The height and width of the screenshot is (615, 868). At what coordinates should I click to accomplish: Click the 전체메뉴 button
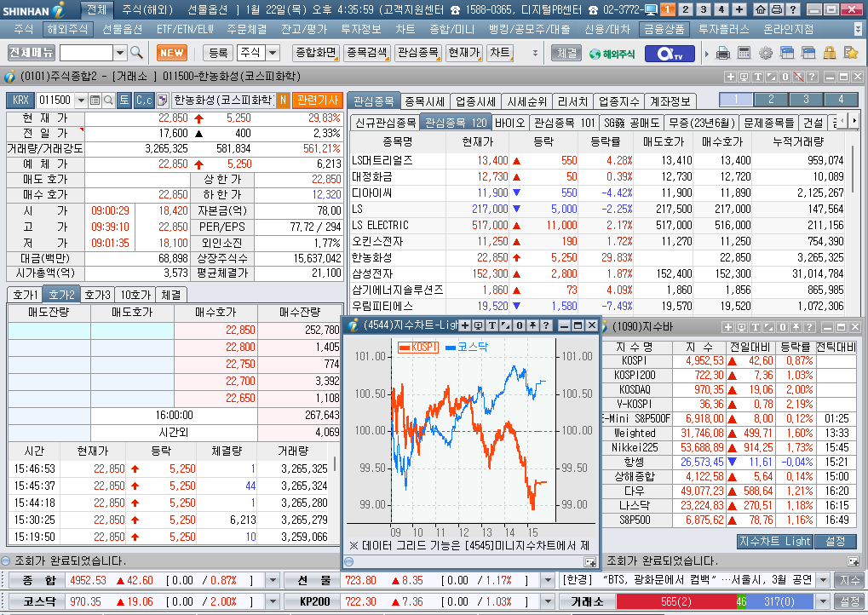[x=32, y=53]
